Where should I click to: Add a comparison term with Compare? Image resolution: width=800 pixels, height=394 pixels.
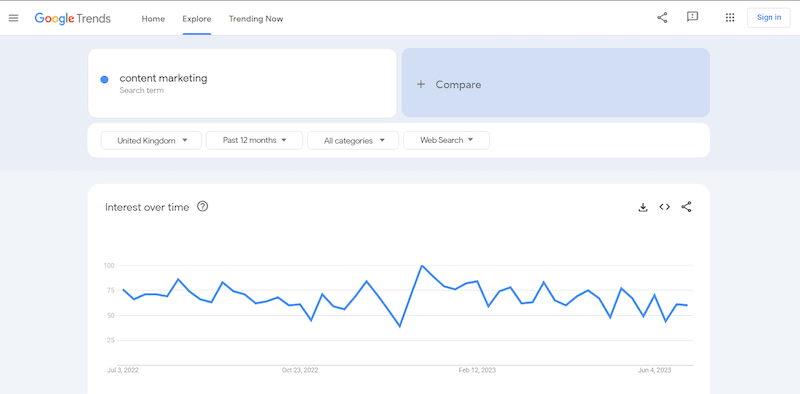click(556, 83)
